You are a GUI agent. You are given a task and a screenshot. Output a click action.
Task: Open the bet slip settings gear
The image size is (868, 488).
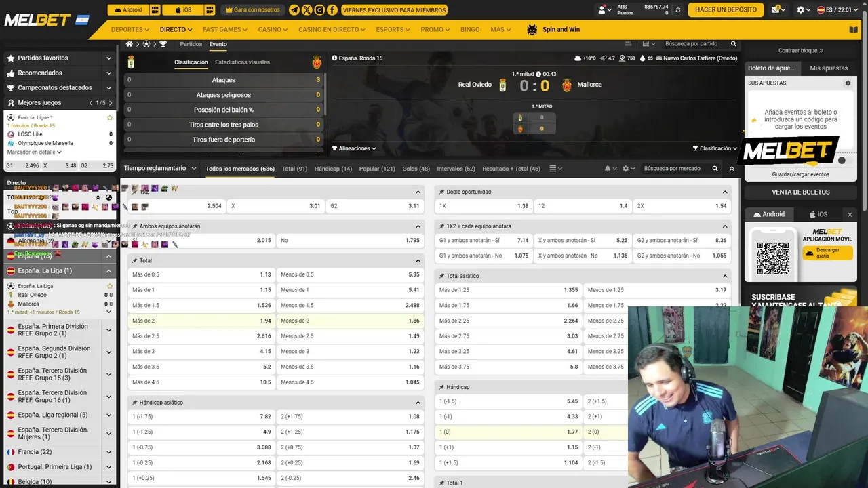[848, 83]
